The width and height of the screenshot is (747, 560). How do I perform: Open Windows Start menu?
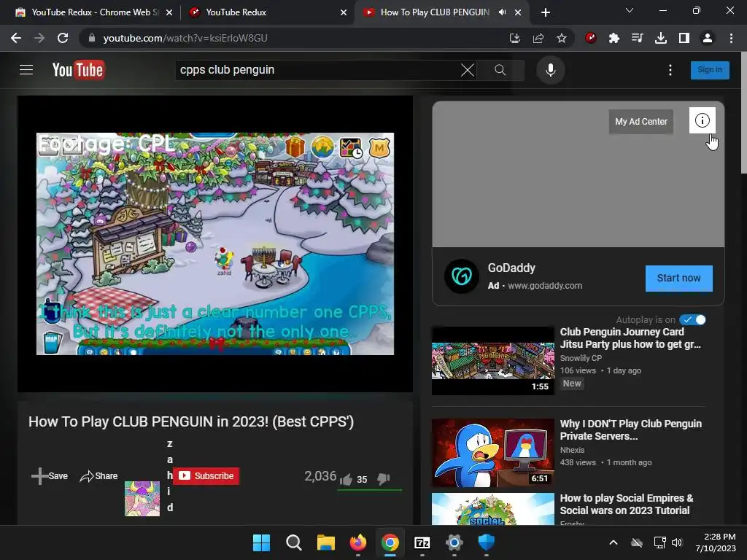(x=261, y=542)
